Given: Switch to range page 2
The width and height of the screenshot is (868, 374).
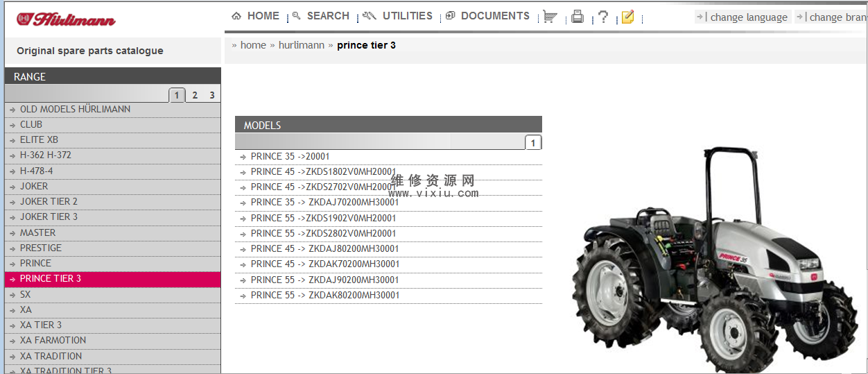Looking at the screenshot, I should coord(195,95).
